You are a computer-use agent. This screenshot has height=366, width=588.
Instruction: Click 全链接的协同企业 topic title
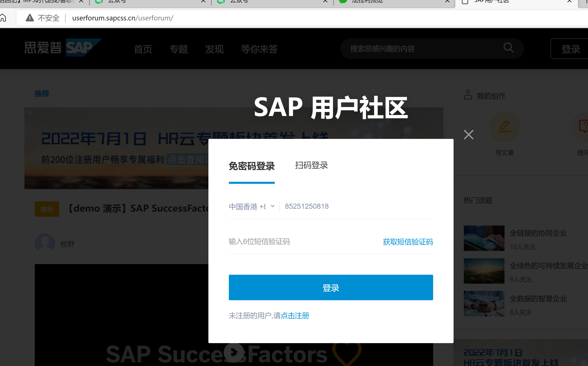pyautogui.click(x=538, y=233)
